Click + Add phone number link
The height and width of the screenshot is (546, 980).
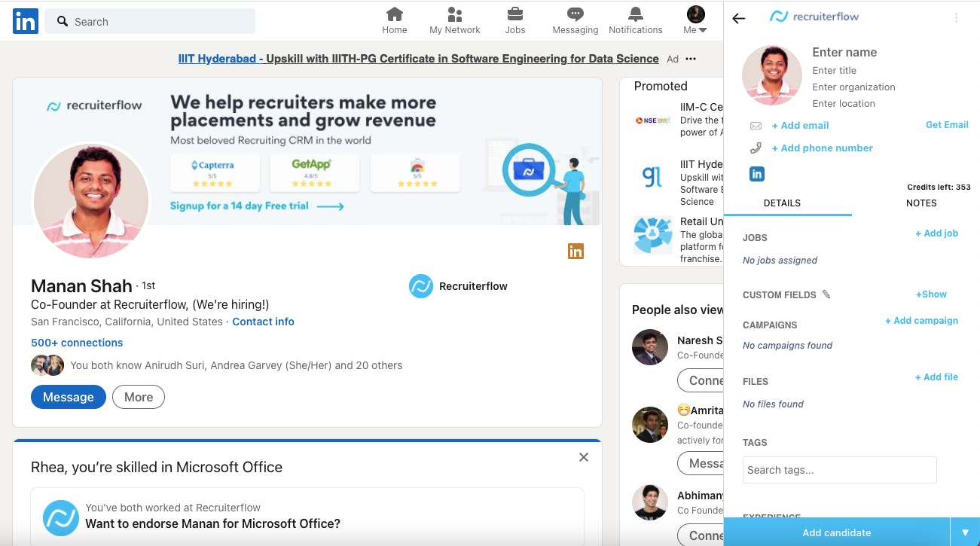pos(822,148)
